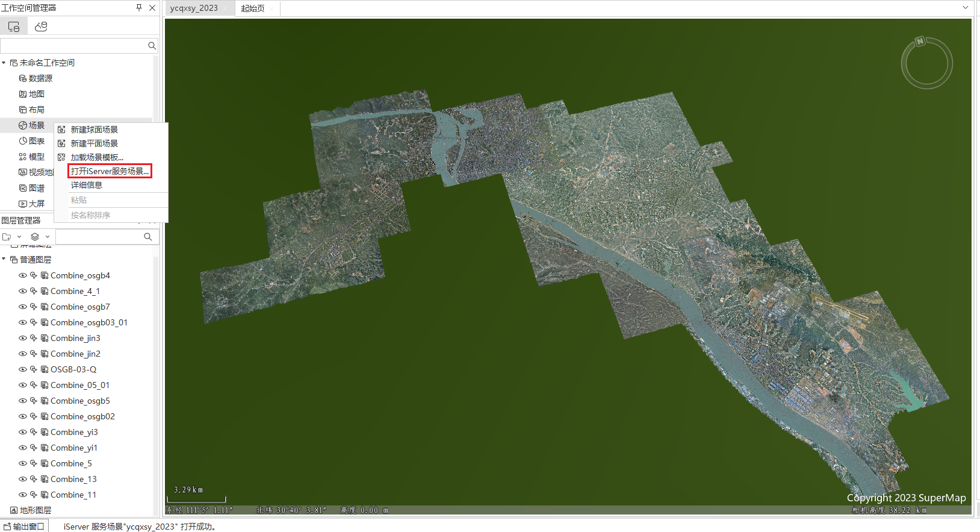Select 地图 node in workspace tree
The image size is (980, 532).
[36, 94]
